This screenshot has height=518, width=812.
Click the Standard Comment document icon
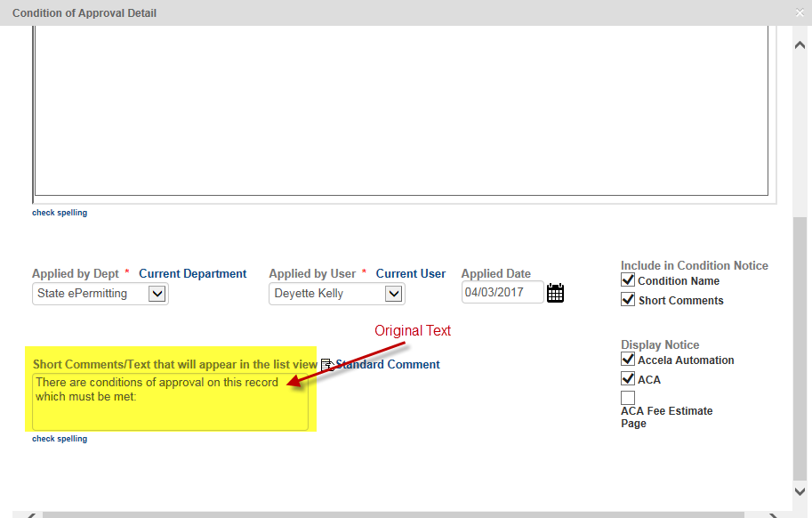coord(326,364)
